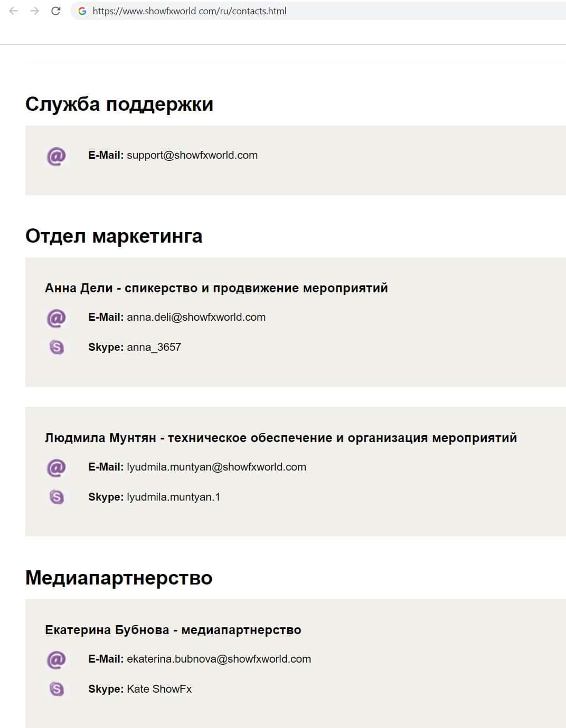
Task: Click the Служба поддержки heading
Action: click(x=119, y=104)
